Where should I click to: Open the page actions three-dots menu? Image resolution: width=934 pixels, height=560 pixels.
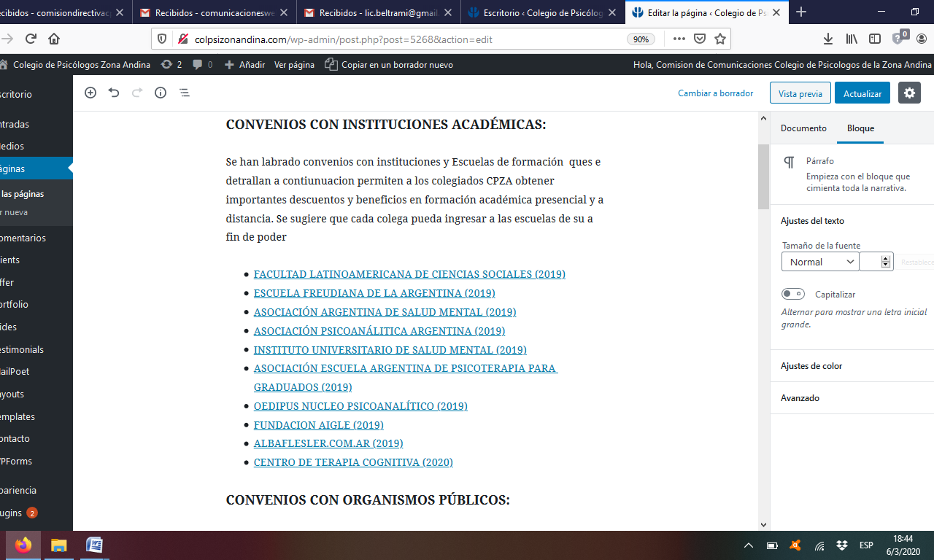(679, 39)
